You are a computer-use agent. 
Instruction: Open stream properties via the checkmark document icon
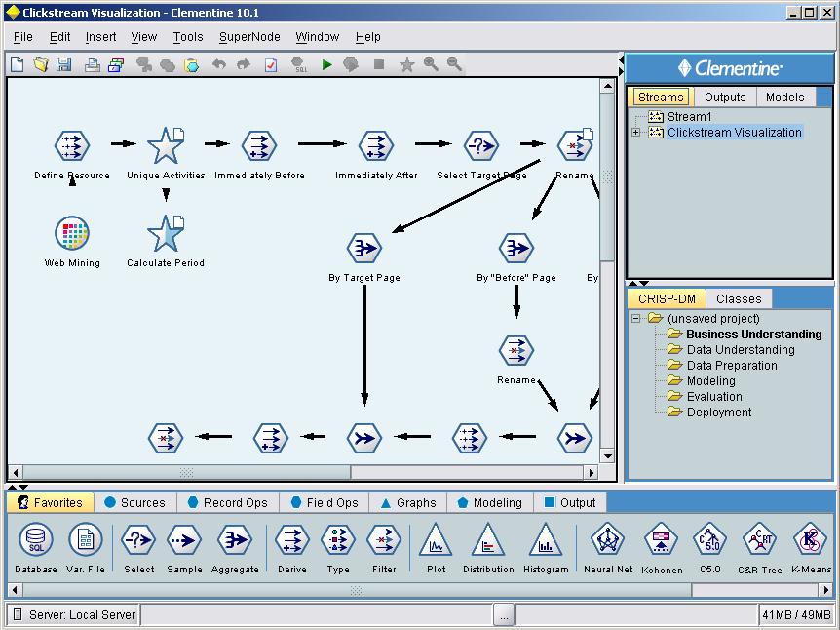click(271, 65)
